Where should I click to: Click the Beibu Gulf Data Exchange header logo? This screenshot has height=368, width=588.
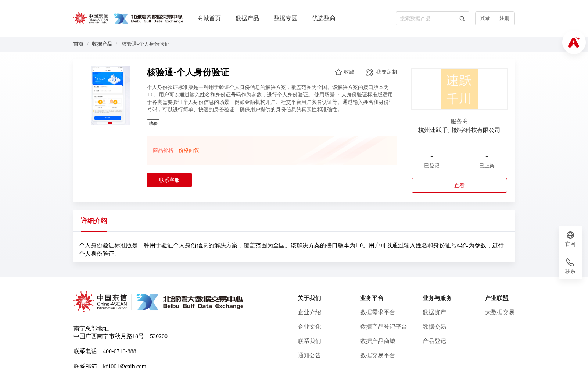click(148, 18)
